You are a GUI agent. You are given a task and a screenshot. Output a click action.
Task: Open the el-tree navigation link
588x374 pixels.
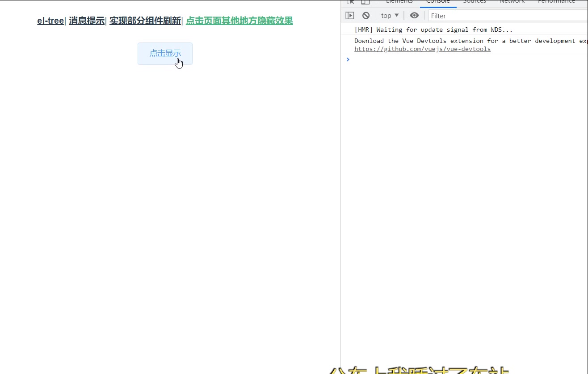point(50,21)
